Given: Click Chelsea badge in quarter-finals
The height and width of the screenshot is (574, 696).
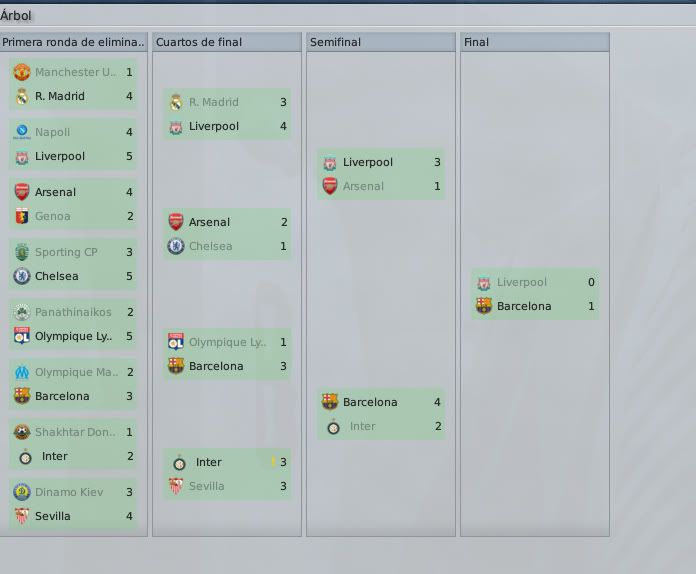Looking at the screenshot, I should (x=176, y=246).
